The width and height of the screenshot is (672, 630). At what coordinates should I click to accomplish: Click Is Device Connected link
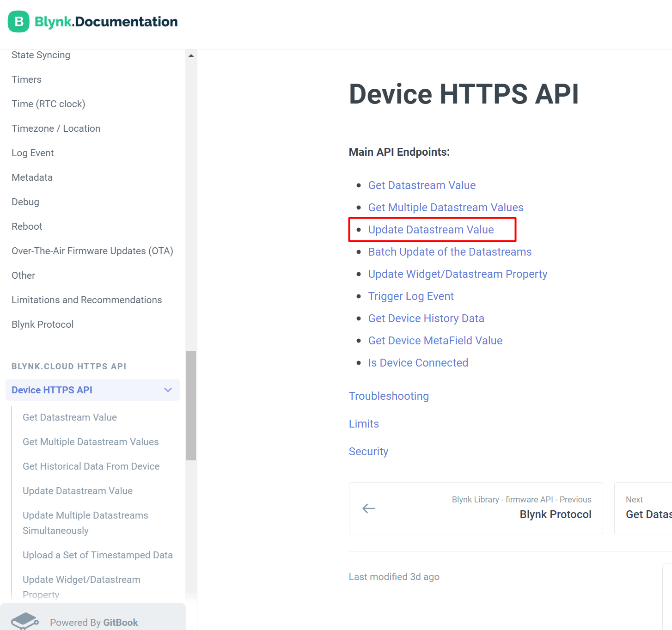(418, 363)
